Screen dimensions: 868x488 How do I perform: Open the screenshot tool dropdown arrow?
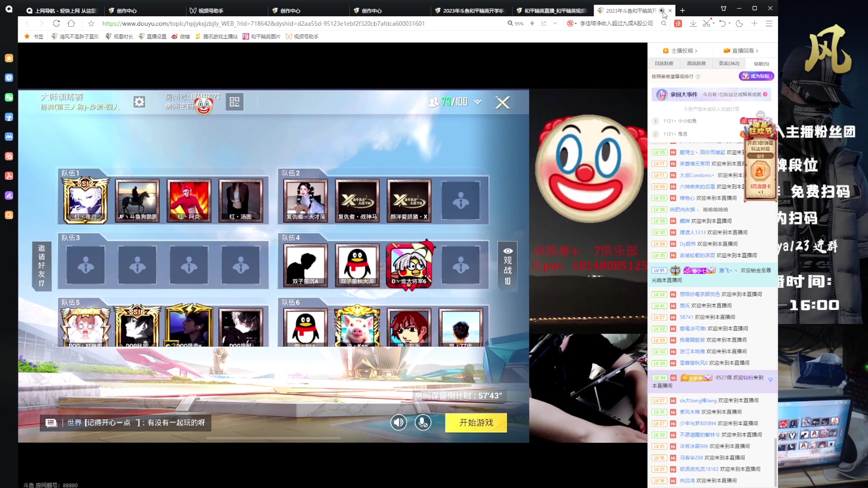(713, 23)
